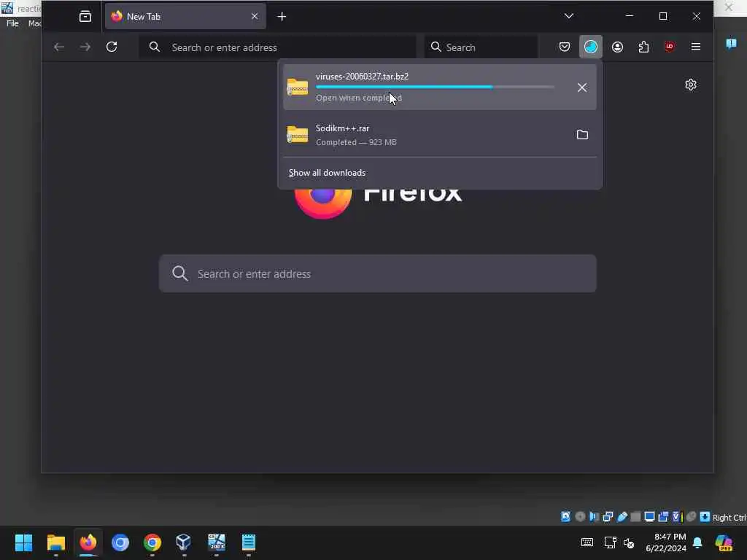Open a new tab with plus button
Screen dimensions: 747x560
[x=282, y=17]
